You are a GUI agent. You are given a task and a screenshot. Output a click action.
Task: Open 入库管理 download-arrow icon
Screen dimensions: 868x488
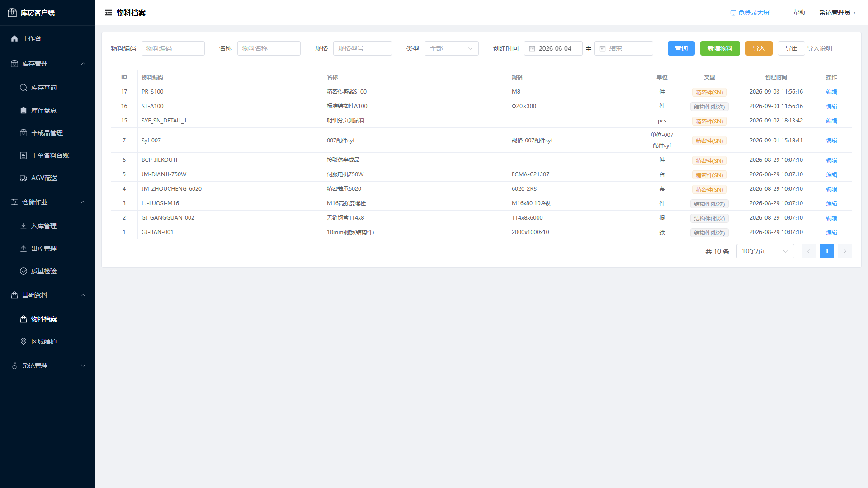[x=24, y=226]
